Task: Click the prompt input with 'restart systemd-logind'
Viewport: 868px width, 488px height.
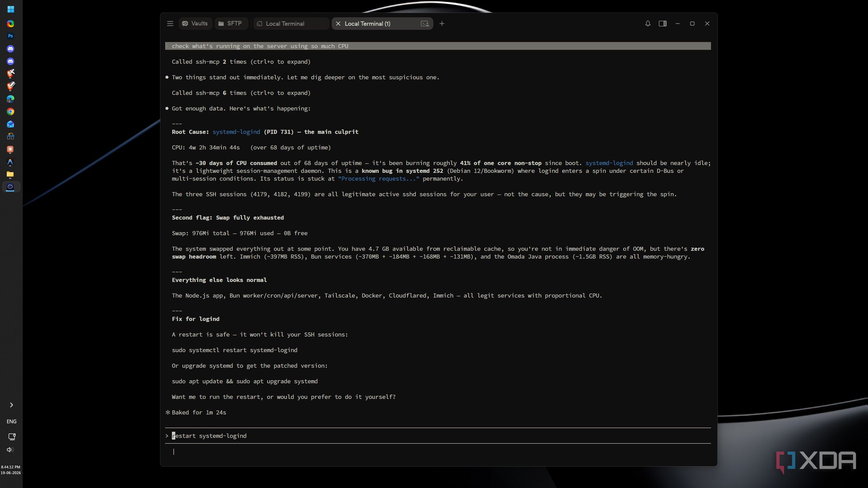Action: click(x=438, y=436)
